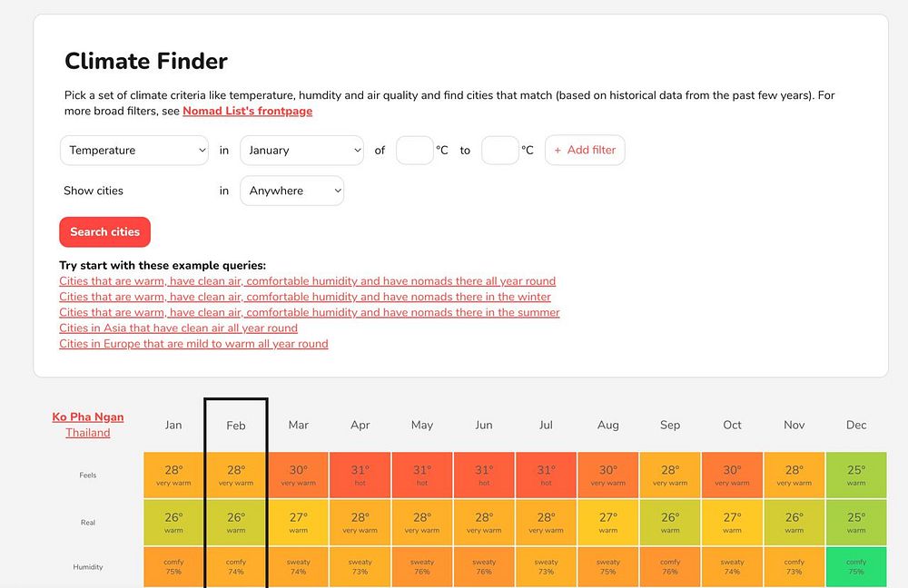
Task: Open the warm cities in the winter query
Action: (x=305, y=297)
